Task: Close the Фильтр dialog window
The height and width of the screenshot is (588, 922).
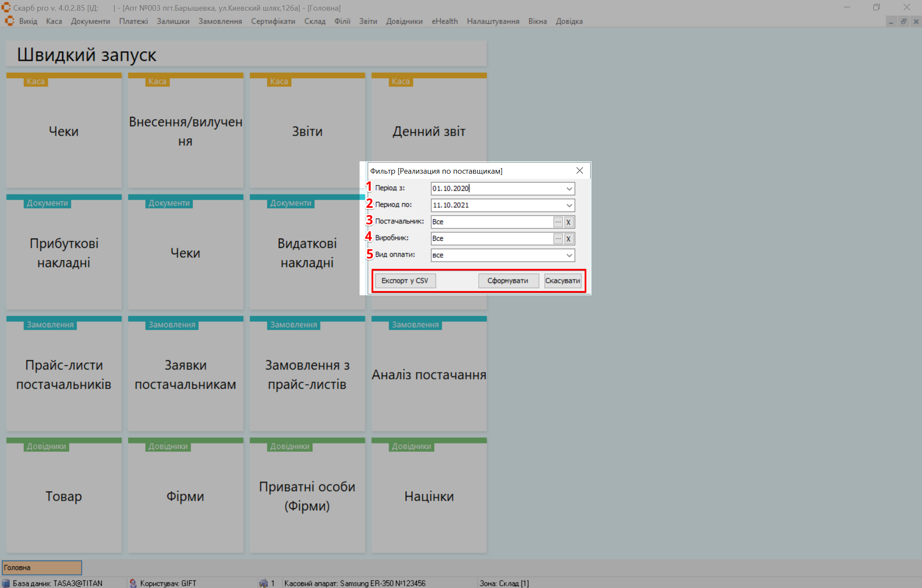Action: click(x=580, y=171)
